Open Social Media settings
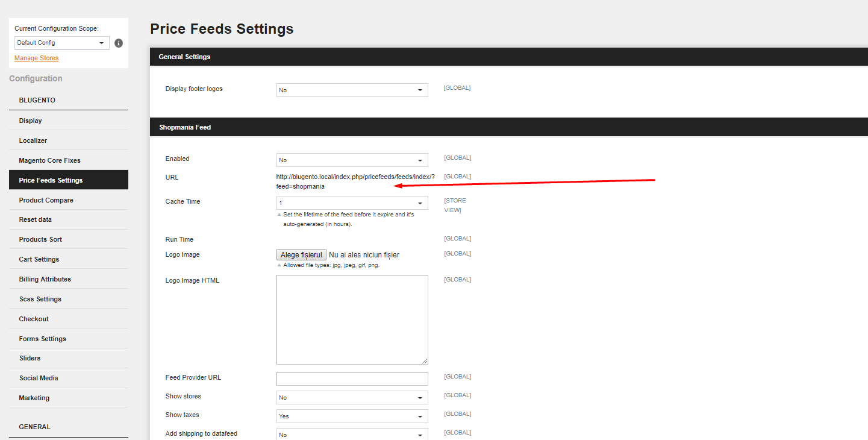 [x=69, y=378]
